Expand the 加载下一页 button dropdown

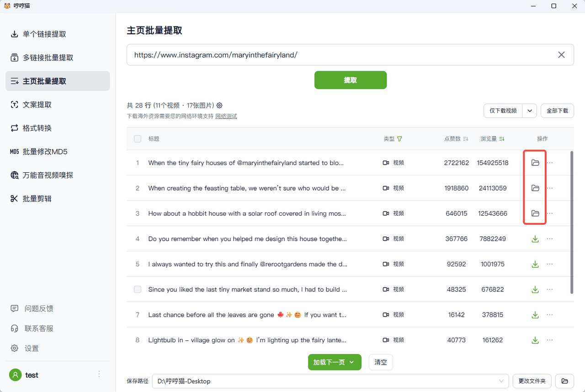[352, 362]
